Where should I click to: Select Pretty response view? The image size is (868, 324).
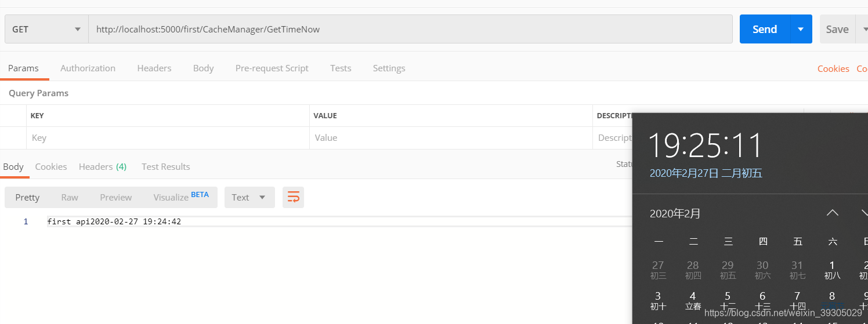(27, 197)
